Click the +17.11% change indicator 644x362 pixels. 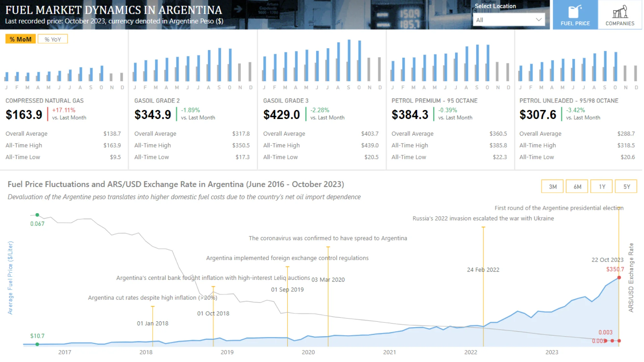pyautogui.click(x=64, y=110)
